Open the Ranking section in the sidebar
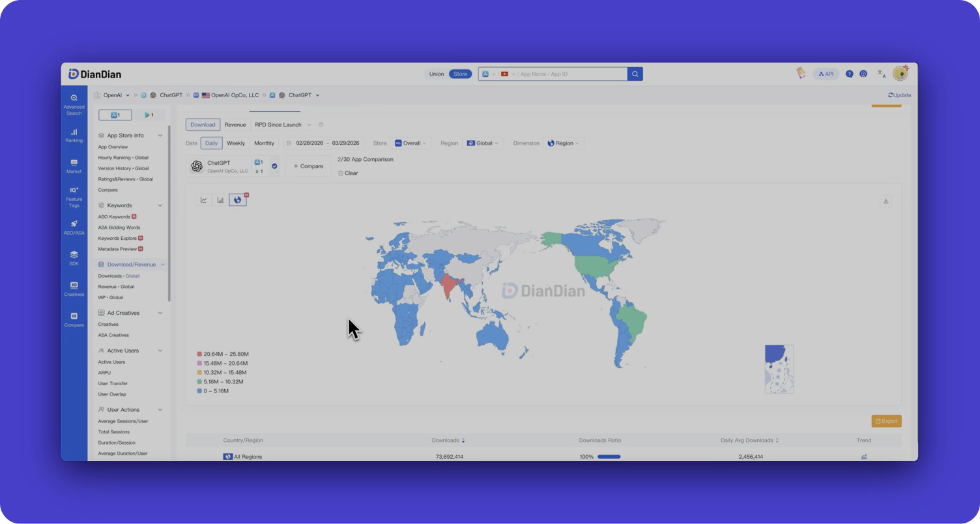This screenshot has height=524, width=980. point(74,135)
